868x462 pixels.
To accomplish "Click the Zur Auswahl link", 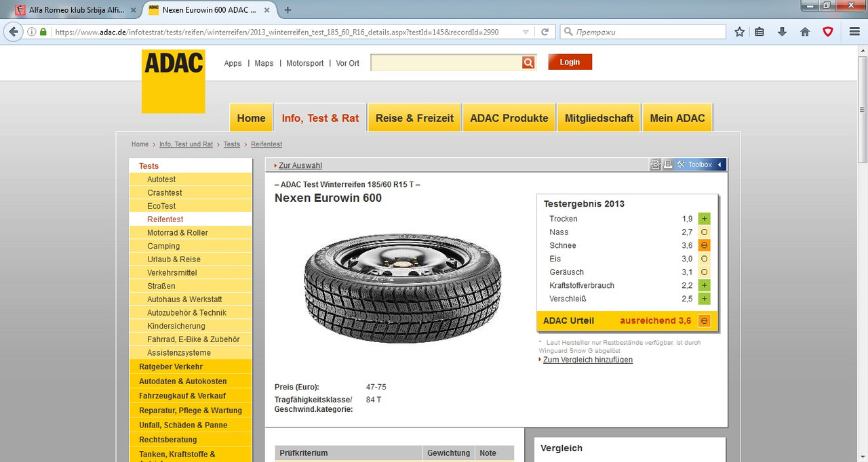I will click(x=300, y=165).
